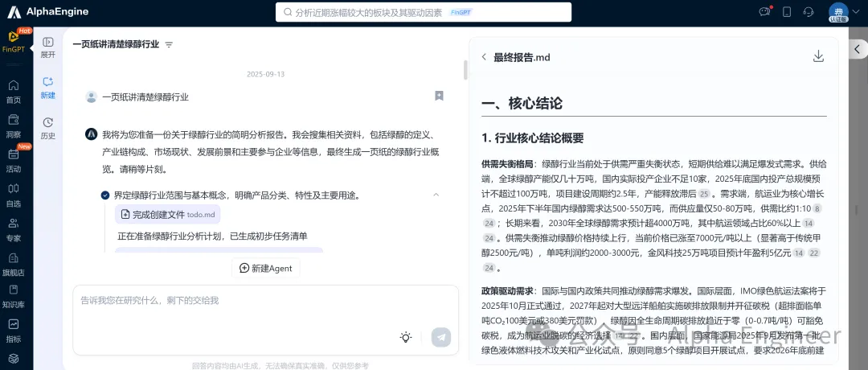This screenshot has width=868, height=370.
Task: Open conversation title dropdown menu
Action: click(x=169, y=45)
